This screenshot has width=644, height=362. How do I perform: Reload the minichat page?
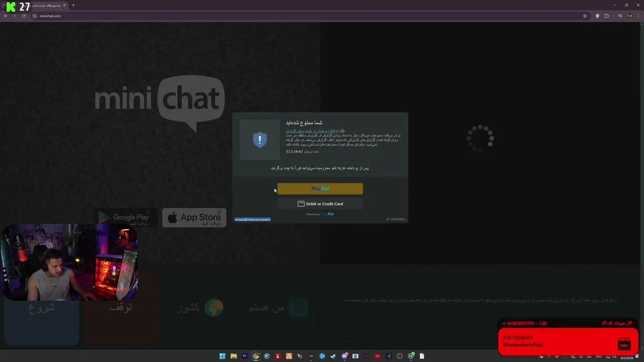tap(24, 16)
